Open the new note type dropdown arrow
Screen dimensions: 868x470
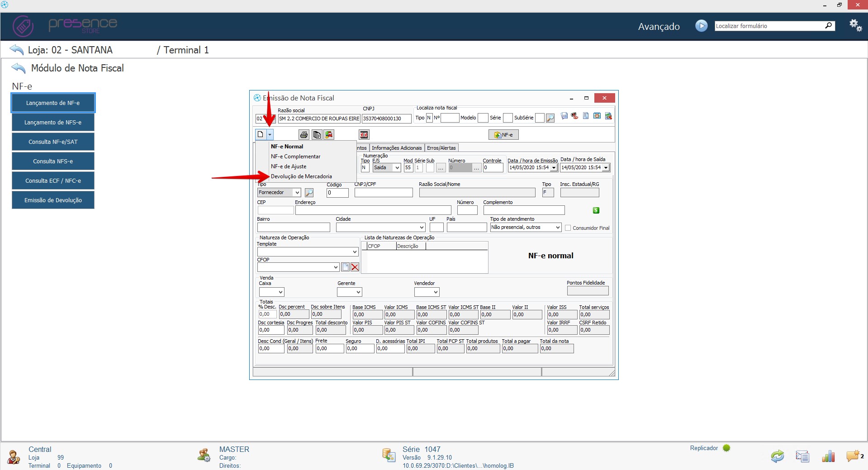point(270,134)
